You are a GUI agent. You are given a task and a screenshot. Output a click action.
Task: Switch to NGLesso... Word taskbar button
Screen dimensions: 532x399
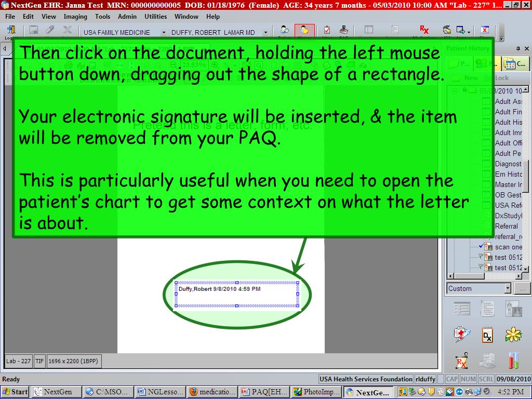tap(161, 392)
